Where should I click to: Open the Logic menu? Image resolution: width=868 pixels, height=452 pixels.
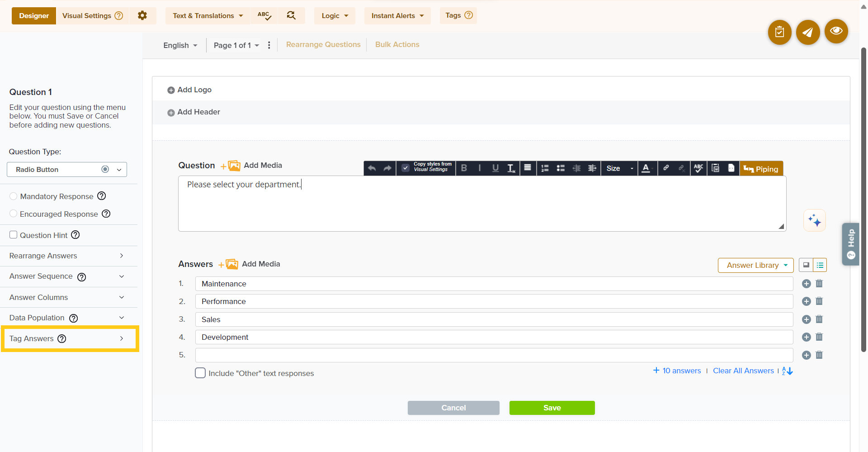tap(335, 16)
